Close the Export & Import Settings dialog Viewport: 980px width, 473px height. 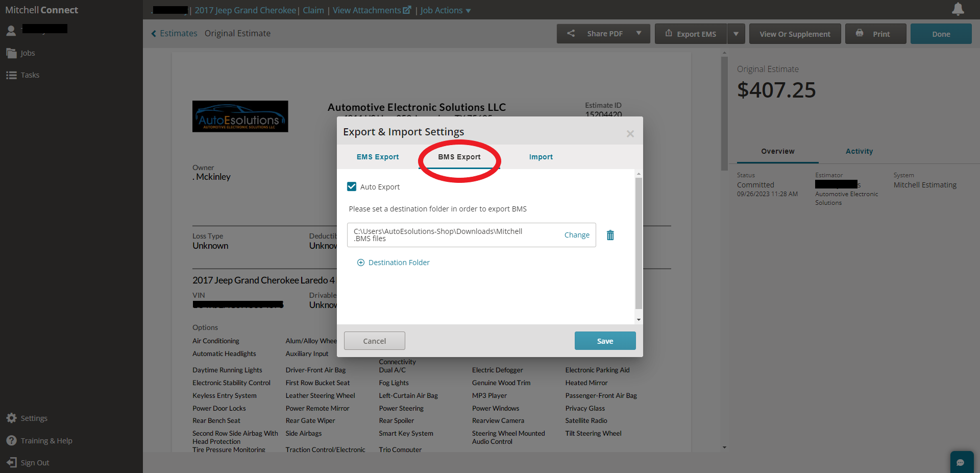630,133
